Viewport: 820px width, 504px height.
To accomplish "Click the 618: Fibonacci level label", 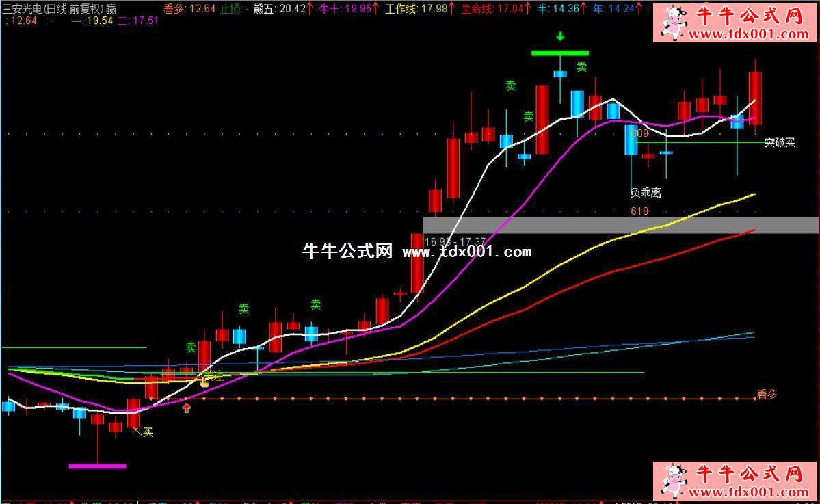I will pyautogui.click(x=641, y=211).
